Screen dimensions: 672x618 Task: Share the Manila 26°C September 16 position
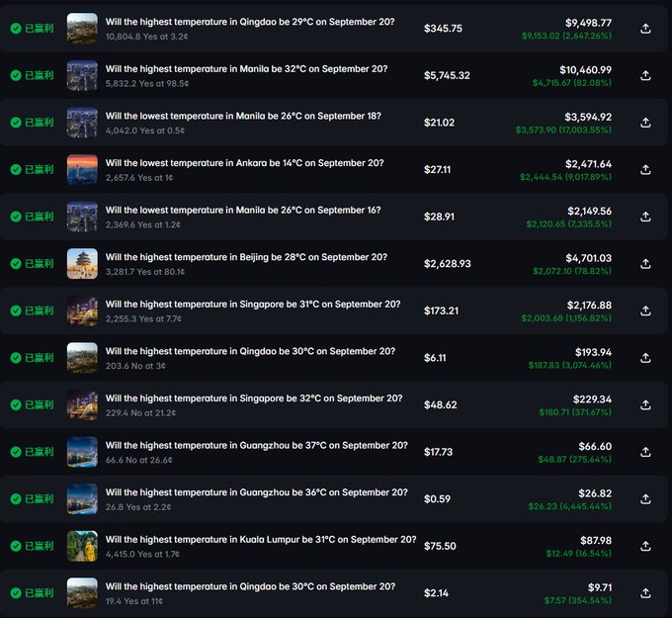click(645, 217)
